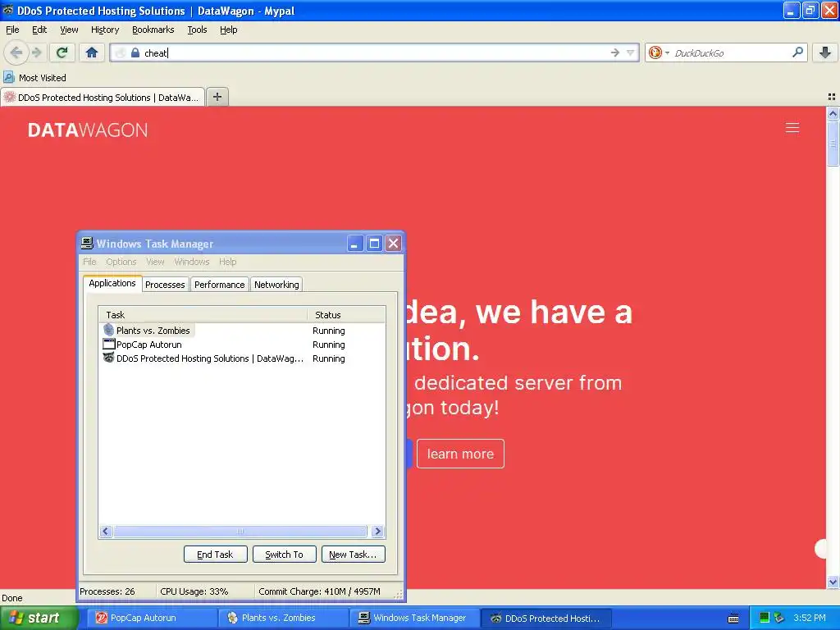The height and width of the screenshot is (630, 840).
Task: Open the browser Tools menu
Action: click(x=197, y=30)
